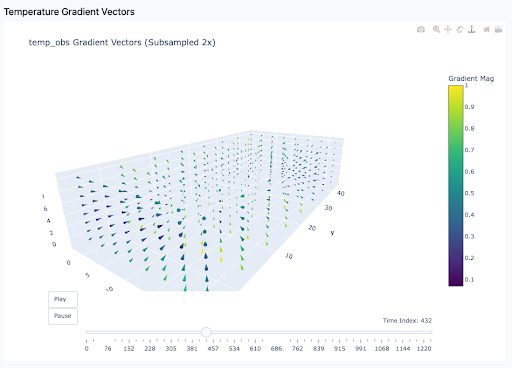The width and height of the screenshot is (512, 368).
Task: Enable turntable rotation mode
Action: pyautogui.click(x=472, y=29)
